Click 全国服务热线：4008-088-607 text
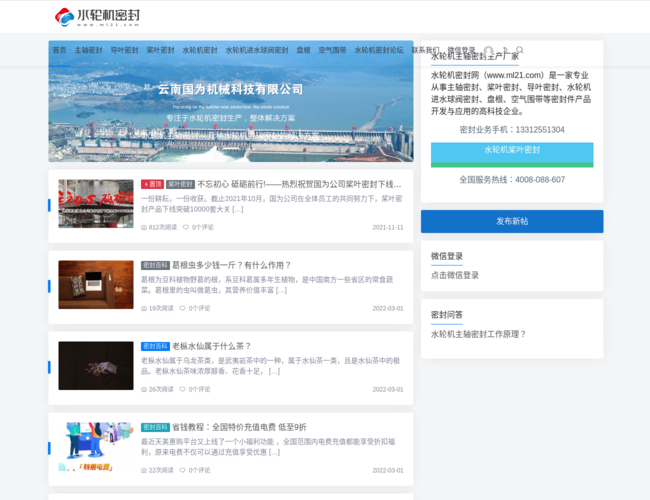The width and height of the screenshot is (650, 500). point(512,180)
